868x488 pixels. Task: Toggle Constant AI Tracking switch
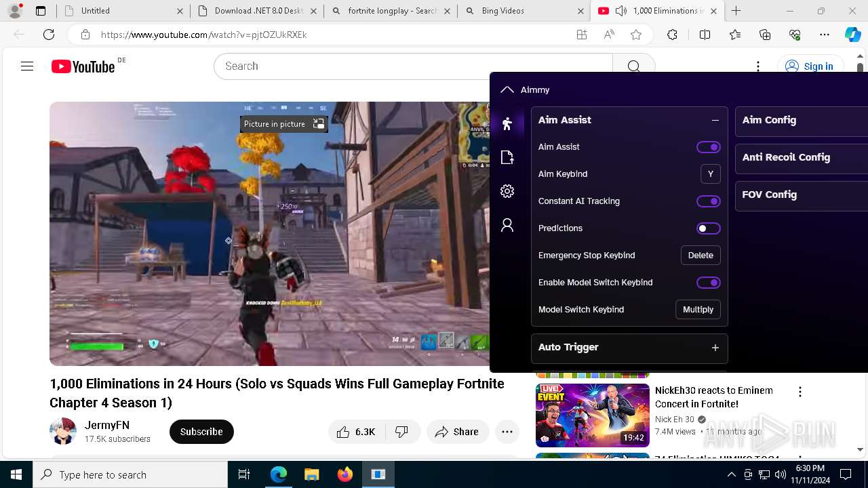(x=709, y=201)
